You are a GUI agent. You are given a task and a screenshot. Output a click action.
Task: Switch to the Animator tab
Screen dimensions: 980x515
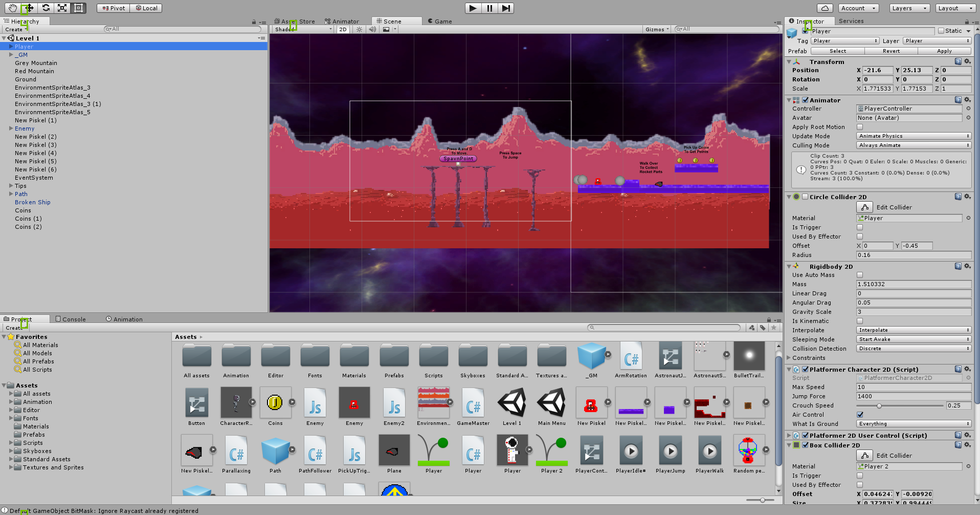(x=342, y=22)
